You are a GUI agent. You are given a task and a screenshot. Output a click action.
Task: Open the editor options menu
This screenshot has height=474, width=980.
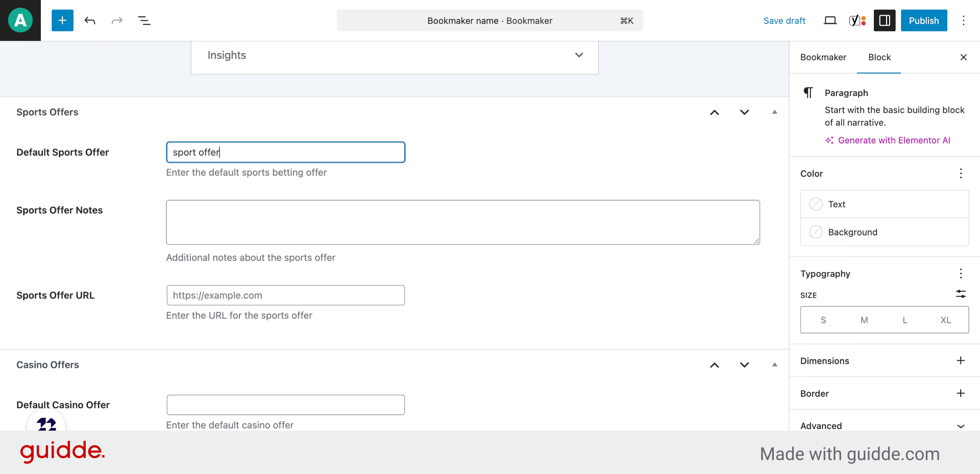point(963,20)
